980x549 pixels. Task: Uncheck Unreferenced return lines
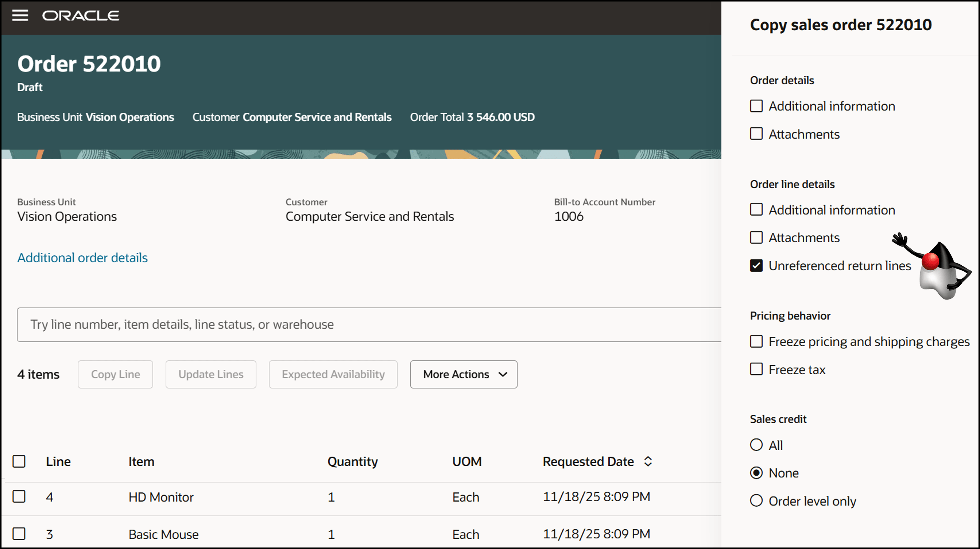pyautogui.click(x=756, y=266)
